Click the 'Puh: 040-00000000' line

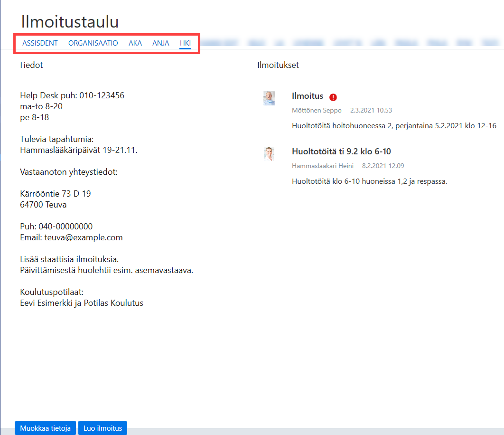56,227
